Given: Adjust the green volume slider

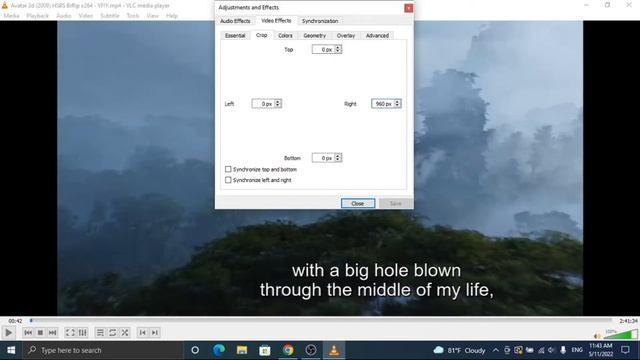Looking at the screenshot, I should 620,335.
